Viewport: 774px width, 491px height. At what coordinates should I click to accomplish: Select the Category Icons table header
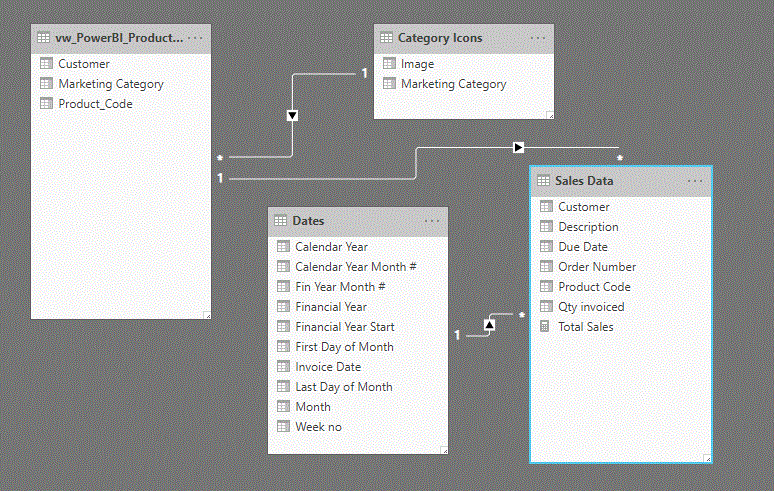pos(464,38)
